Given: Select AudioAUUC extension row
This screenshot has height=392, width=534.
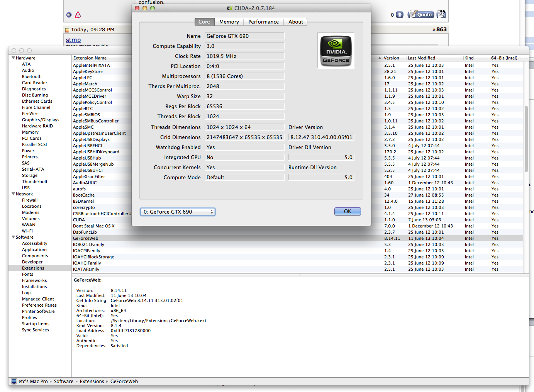Looking at the screenshot, I should coord(102,183).
